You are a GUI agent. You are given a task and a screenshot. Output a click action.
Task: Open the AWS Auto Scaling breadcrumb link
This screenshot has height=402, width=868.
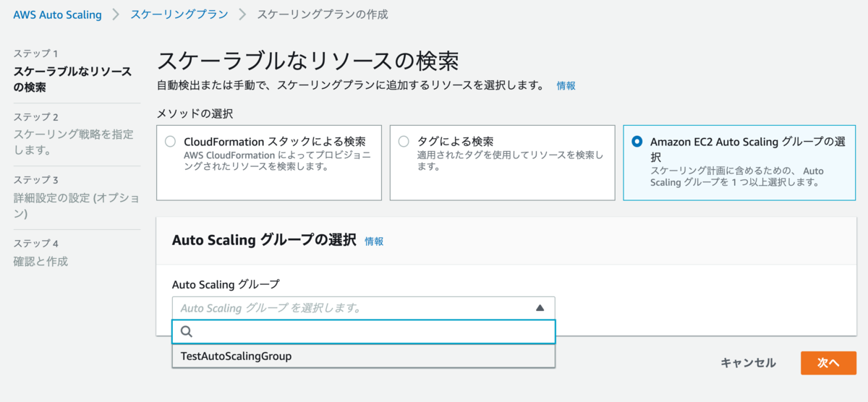click(x=57, y=14)
